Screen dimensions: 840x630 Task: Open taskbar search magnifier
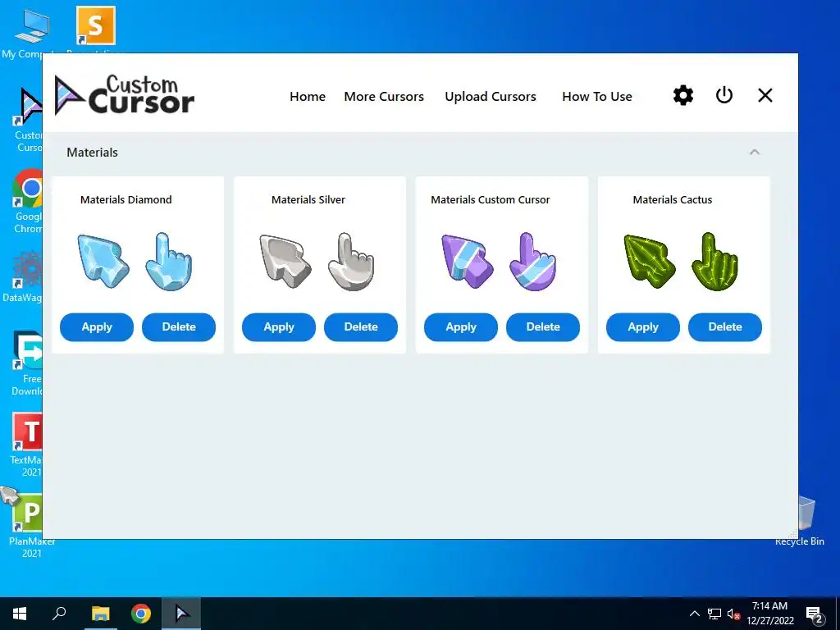[59, 614]
